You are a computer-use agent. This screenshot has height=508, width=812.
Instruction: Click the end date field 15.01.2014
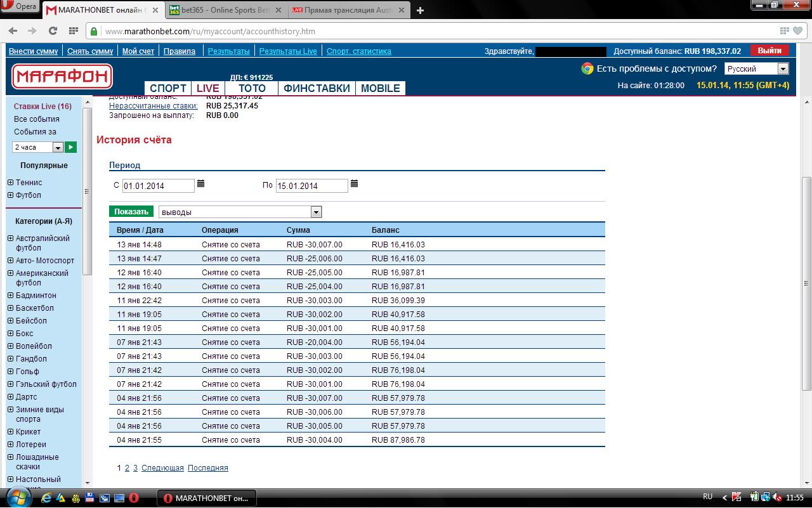(x=312, y=186)
